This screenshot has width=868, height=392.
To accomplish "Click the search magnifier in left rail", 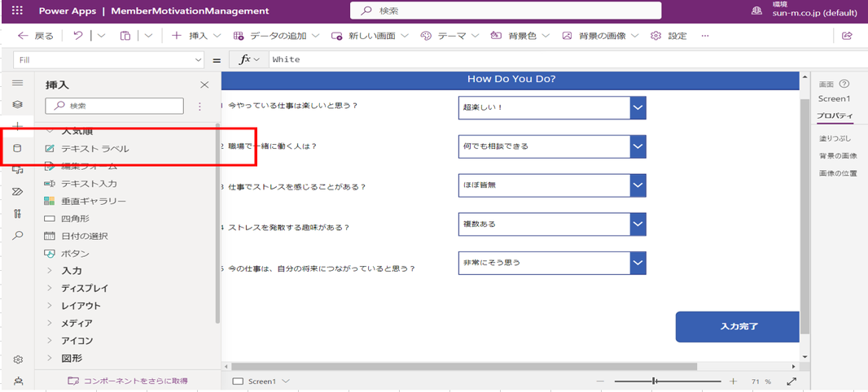I will click(17, 236).
